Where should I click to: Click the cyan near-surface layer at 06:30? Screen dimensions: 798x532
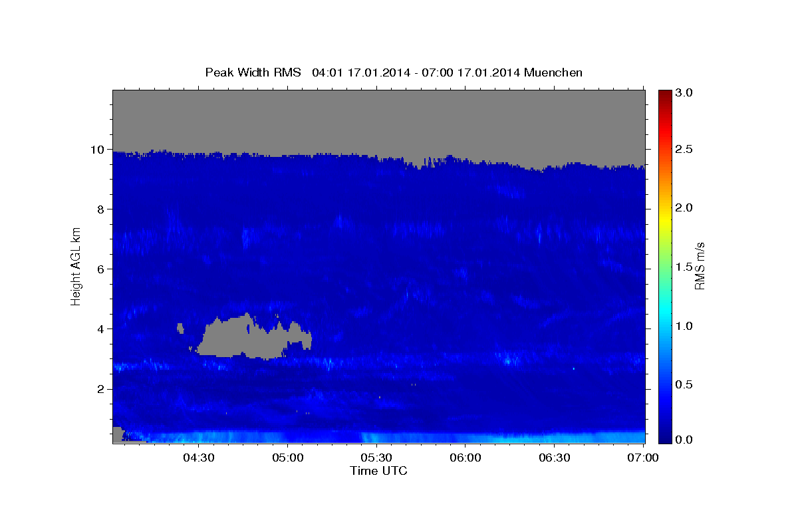pos(555,437)
